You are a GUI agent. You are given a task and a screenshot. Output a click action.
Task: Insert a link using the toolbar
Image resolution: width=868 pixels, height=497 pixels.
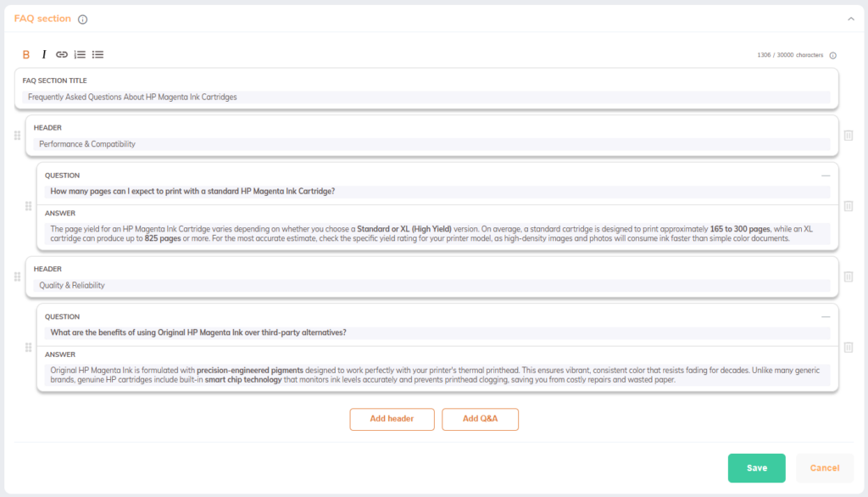pyautogui.click(x=62, y=54)
